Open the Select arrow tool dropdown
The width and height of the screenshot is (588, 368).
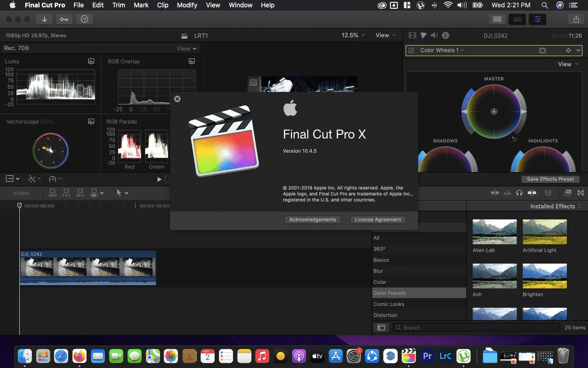coord(122,193)
